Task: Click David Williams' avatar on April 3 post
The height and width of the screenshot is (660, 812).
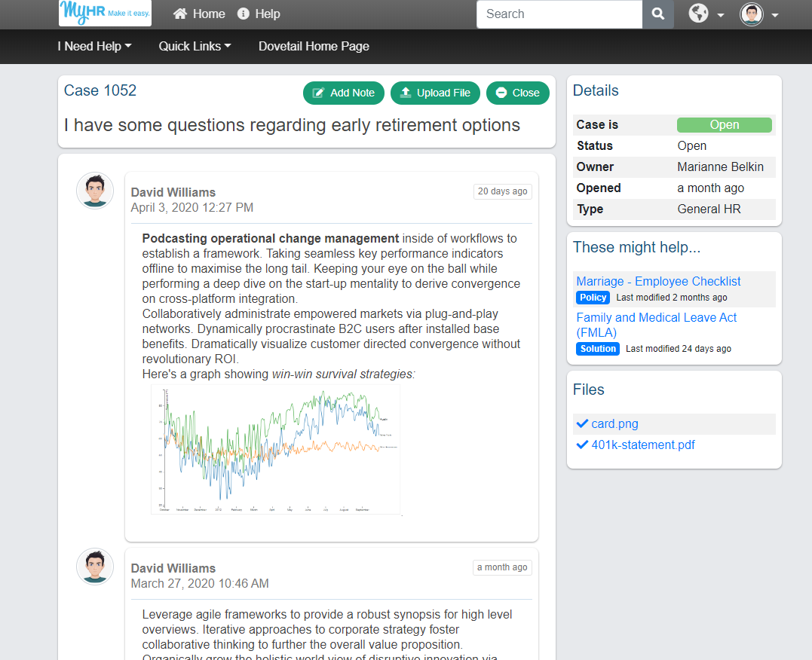Action: (x=95, y=191)
